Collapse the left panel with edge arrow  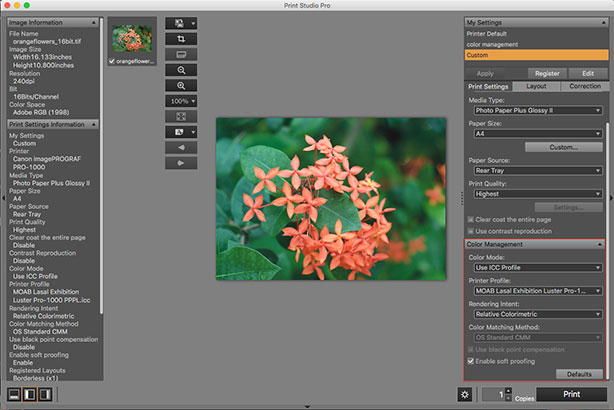pos(3,198)
